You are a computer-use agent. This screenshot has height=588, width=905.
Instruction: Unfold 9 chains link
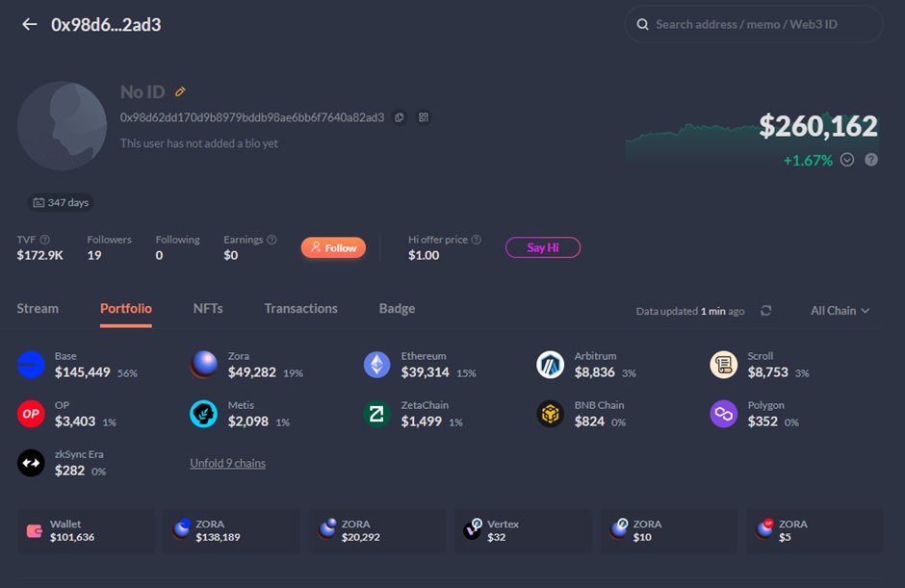click(x=228, y=463)
